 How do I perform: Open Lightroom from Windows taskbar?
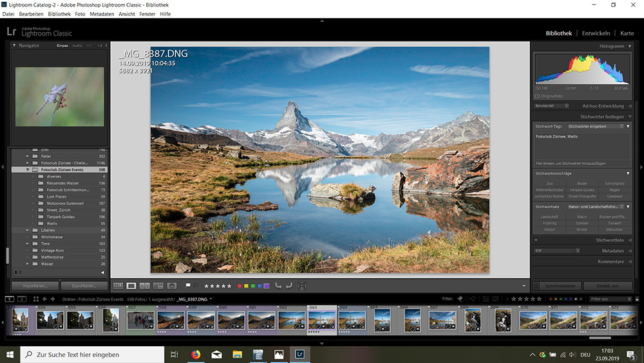pos(300,354)
